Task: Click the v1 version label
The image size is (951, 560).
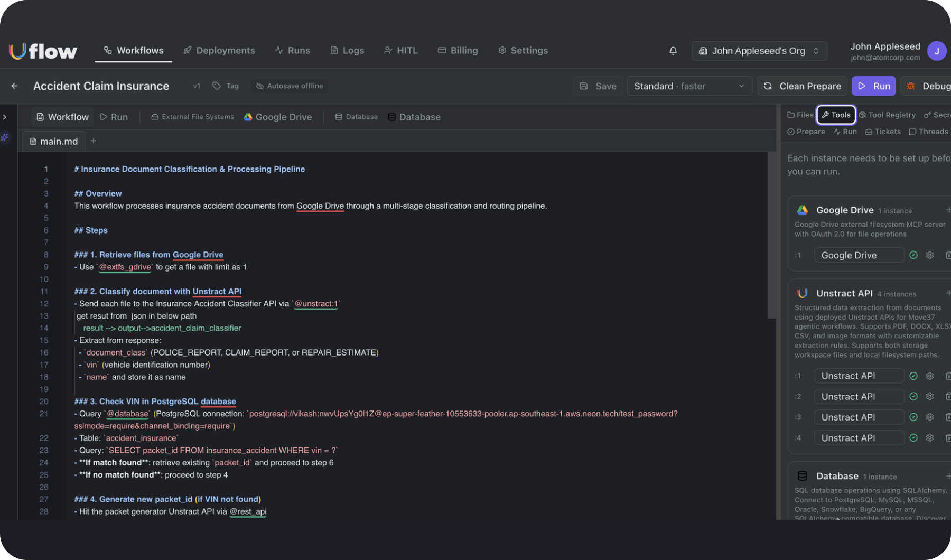Action: click(197, 86)
